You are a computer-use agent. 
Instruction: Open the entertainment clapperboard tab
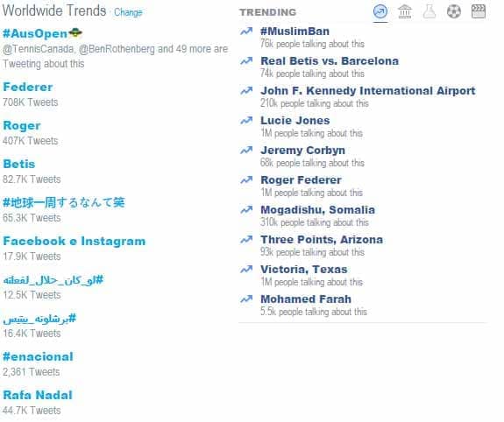[479, 12]
